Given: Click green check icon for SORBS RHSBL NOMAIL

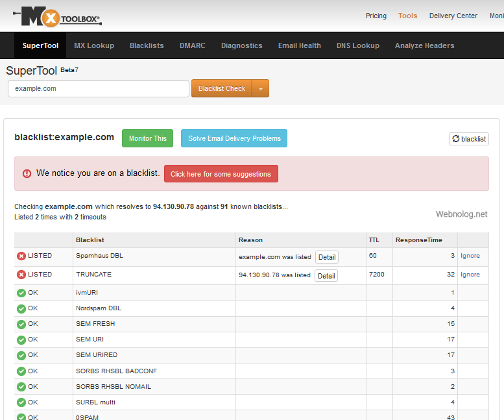Looking at the screenshot, I should (x=21, y=387).
